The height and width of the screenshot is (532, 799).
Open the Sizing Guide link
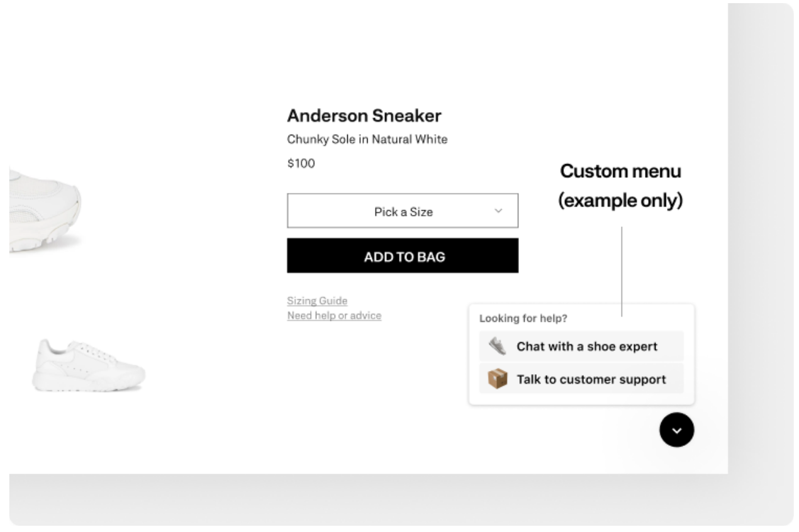[317, 301]
